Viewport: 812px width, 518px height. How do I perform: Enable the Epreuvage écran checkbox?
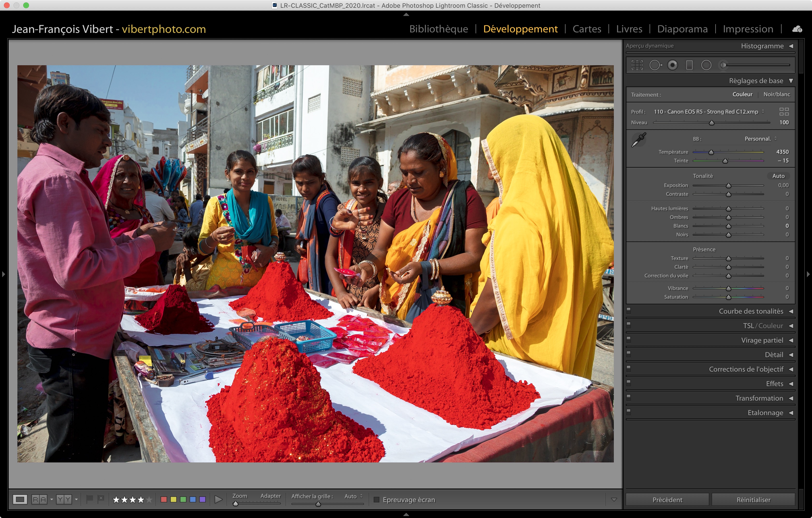[x=377, y=499]
